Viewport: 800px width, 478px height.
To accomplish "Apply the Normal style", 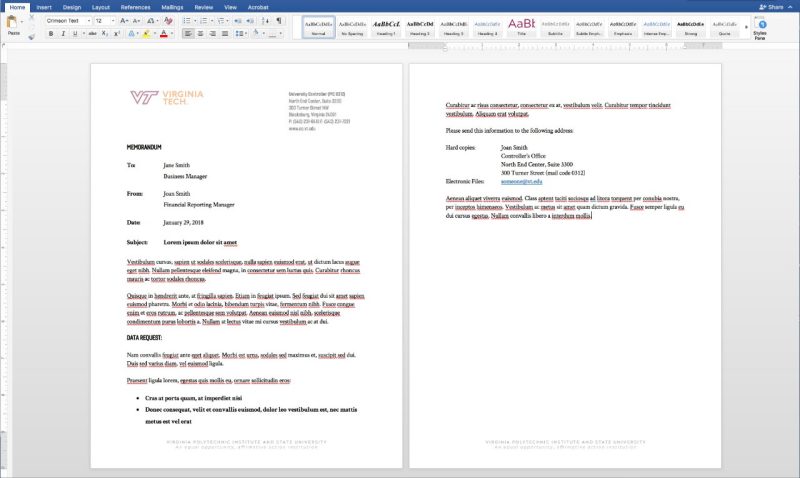I will point(318,27).
